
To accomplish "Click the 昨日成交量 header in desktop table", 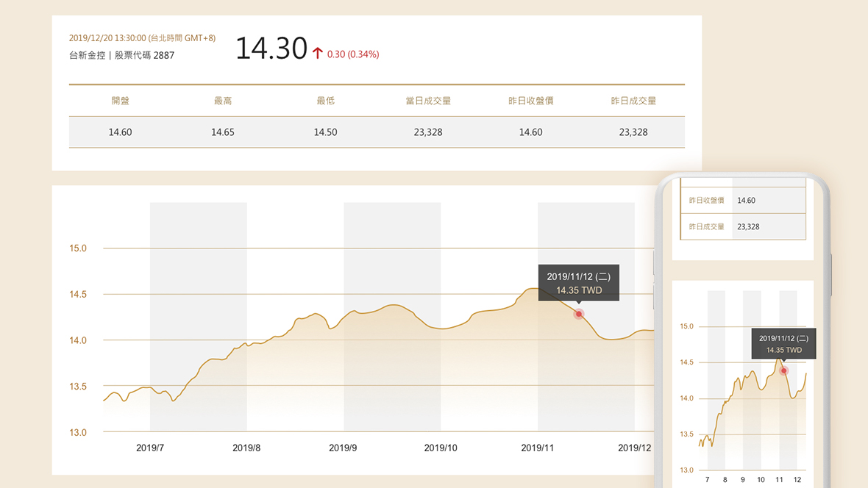I will (x=633, y=101).
